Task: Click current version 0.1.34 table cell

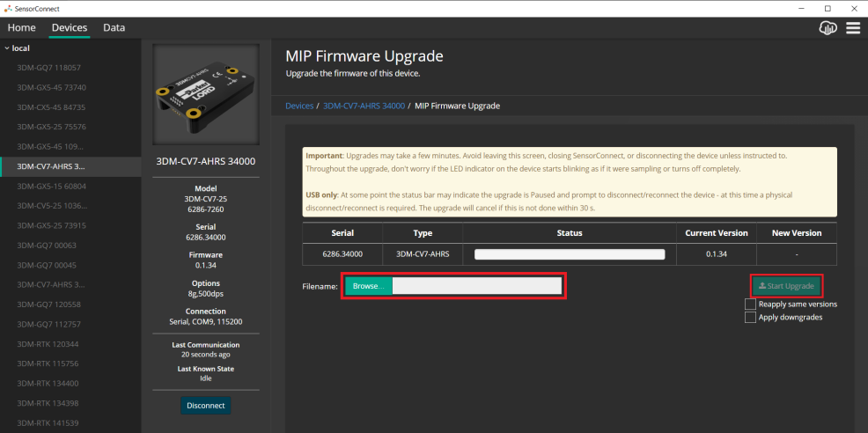Action: [717, 254]
